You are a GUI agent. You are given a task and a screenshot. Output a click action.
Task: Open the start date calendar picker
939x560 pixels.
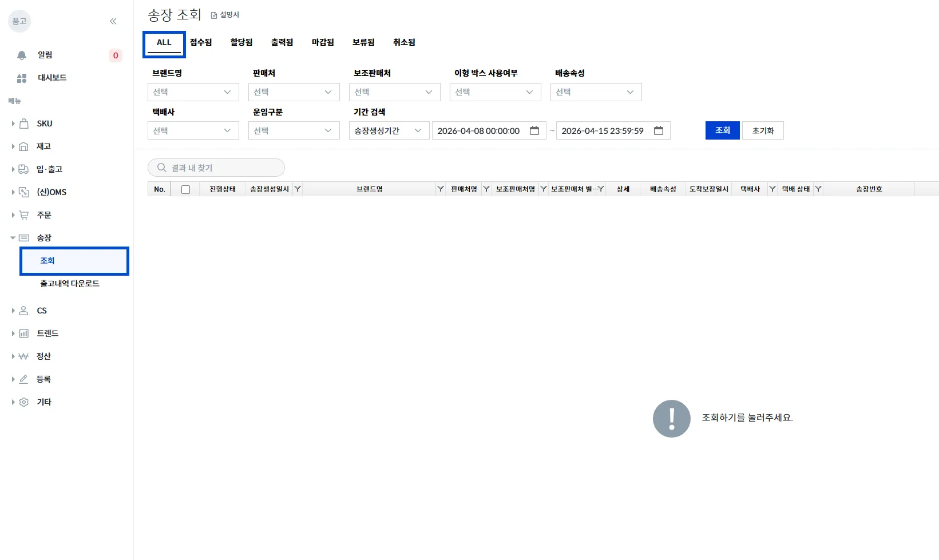534,130
